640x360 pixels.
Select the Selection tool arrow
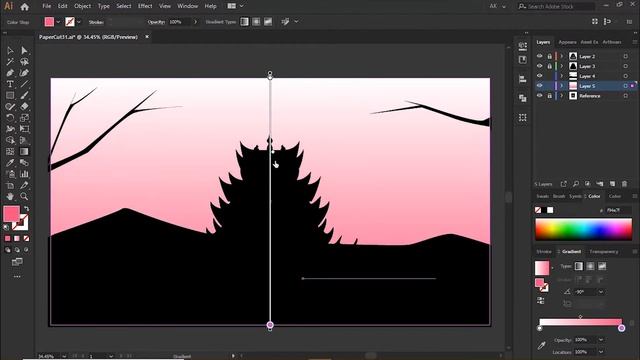(10, 51)
